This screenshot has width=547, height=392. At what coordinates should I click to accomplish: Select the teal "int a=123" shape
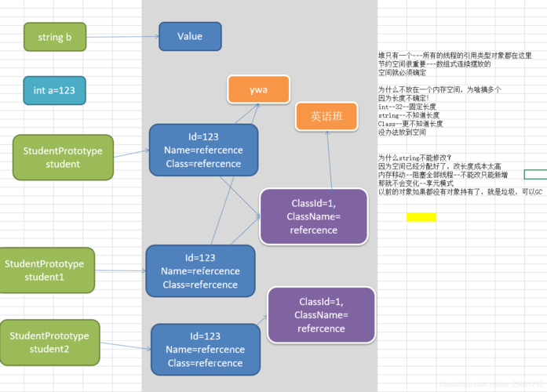click(54, 91)
